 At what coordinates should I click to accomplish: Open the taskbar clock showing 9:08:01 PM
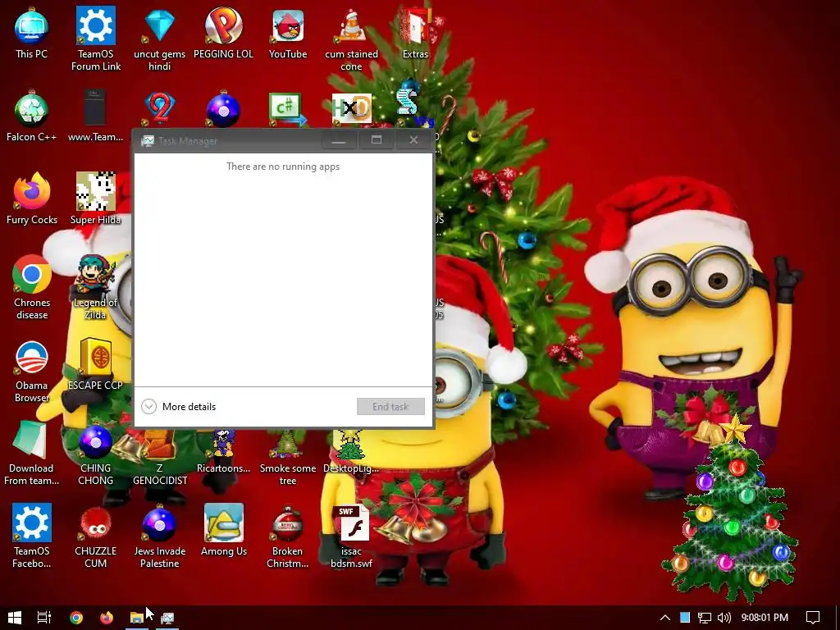765,618
